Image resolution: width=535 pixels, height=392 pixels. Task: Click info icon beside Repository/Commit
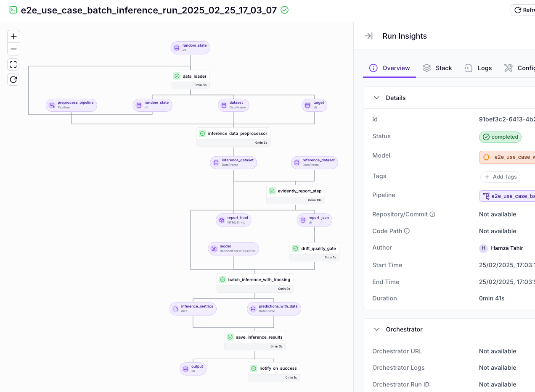[432, 214]
